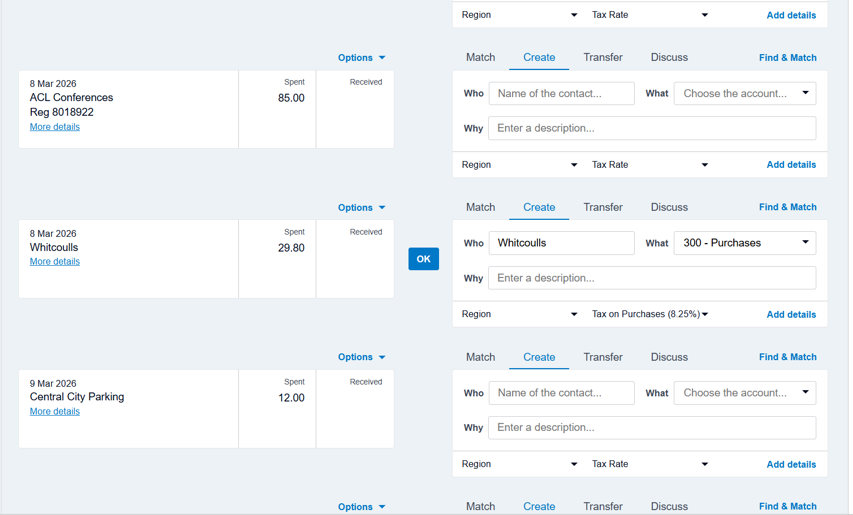Open Tax Rate dropdown for ACL Conferences
Image resolution: width=853 pixels, height=515 pixels.
click(x=650, y=165)
